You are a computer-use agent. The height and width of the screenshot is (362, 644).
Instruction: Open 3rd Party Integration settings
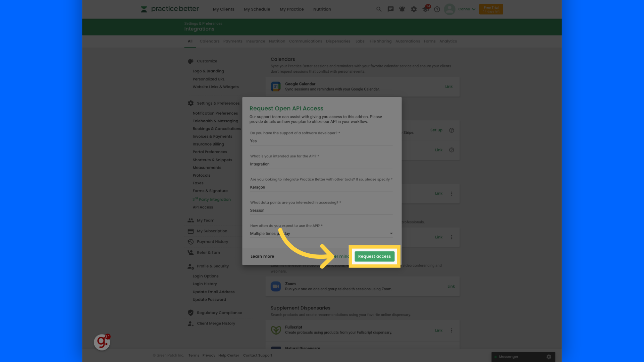(211, 199)
